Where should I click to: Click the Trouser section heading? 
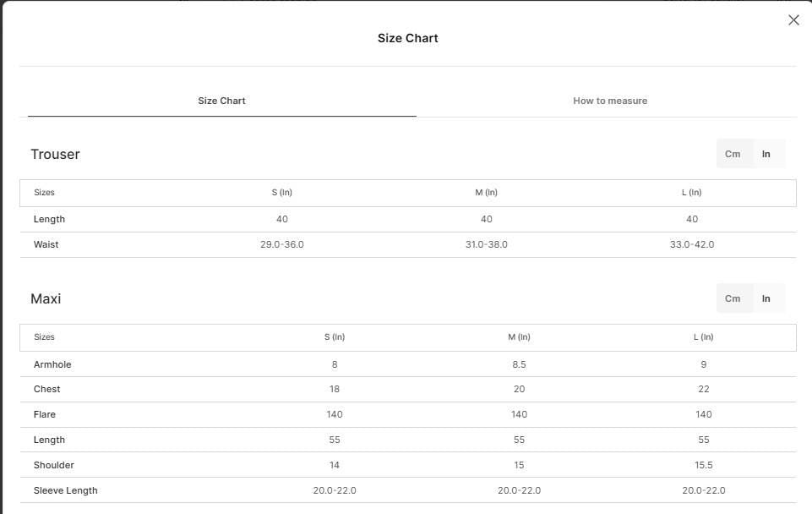(56, 155)
